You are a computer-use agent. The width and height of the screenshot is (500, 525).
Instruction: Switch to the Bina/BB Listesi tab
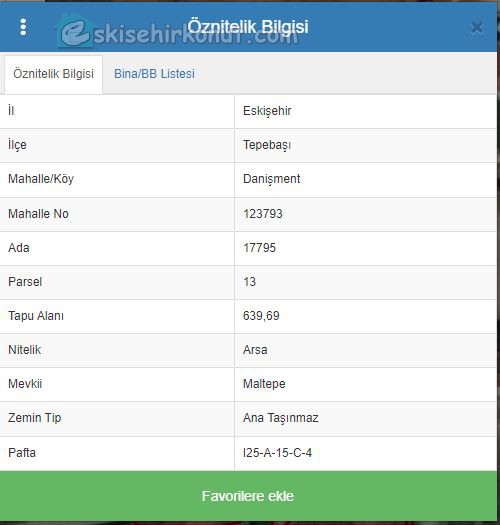(x=154, y=74)
